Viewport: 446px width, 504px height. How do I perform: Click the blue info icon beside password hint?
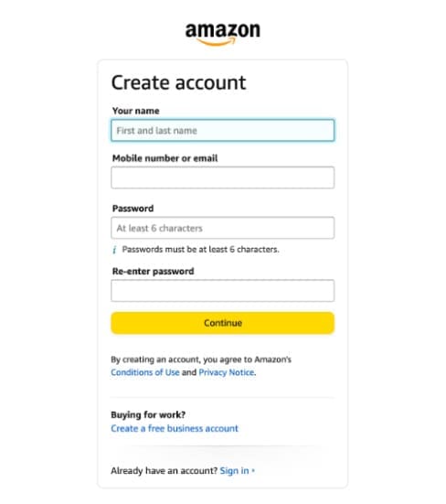tap(114, 250)
